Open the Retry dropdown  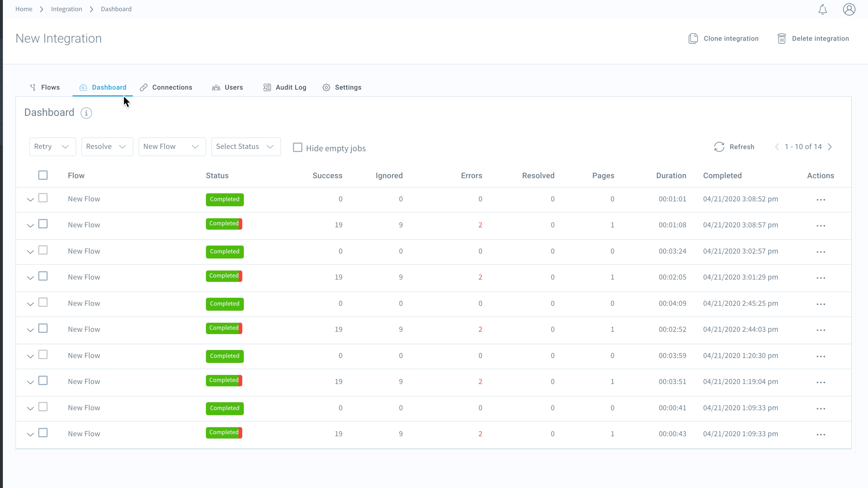point(53,146)
